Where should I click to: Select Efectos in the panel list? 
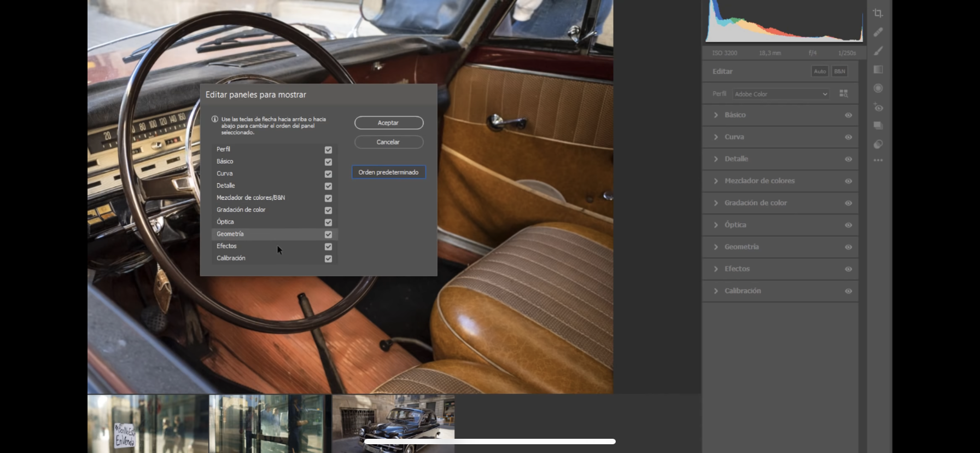pyautogui.click(x=227, y=246)
